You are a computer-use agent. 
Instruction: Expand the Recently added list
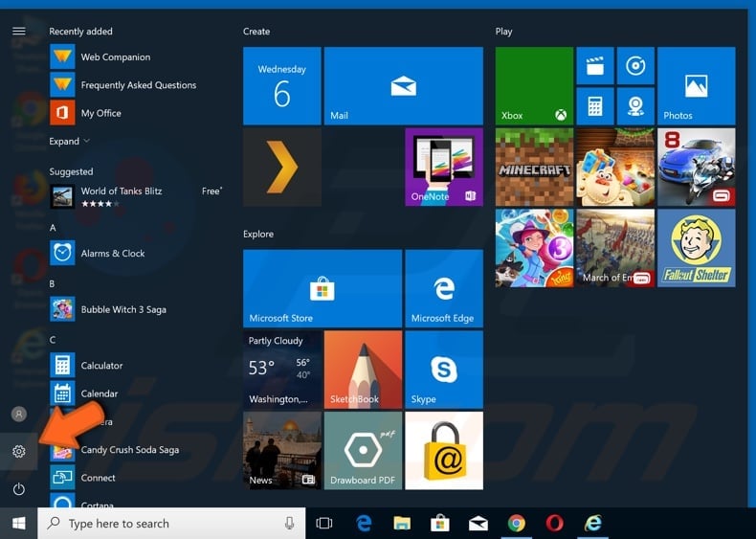[70, 141]
